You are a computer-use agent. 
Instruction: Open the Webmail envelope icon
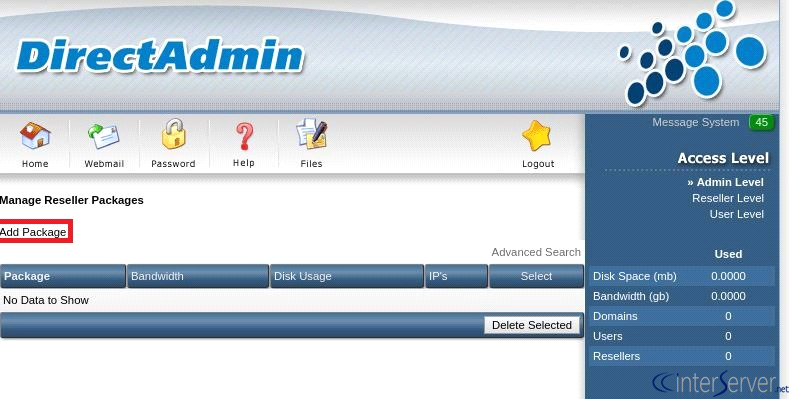(104, 136)
